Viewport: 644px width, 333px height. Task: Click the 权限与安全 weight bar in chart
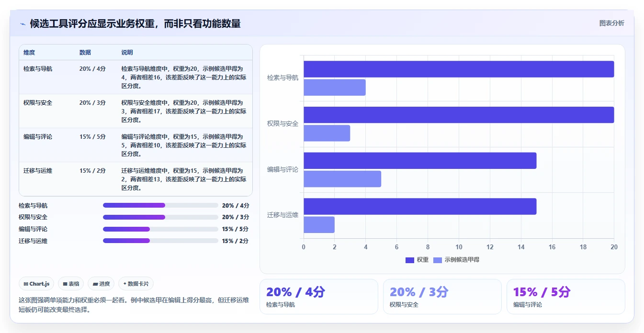point(459,115)
